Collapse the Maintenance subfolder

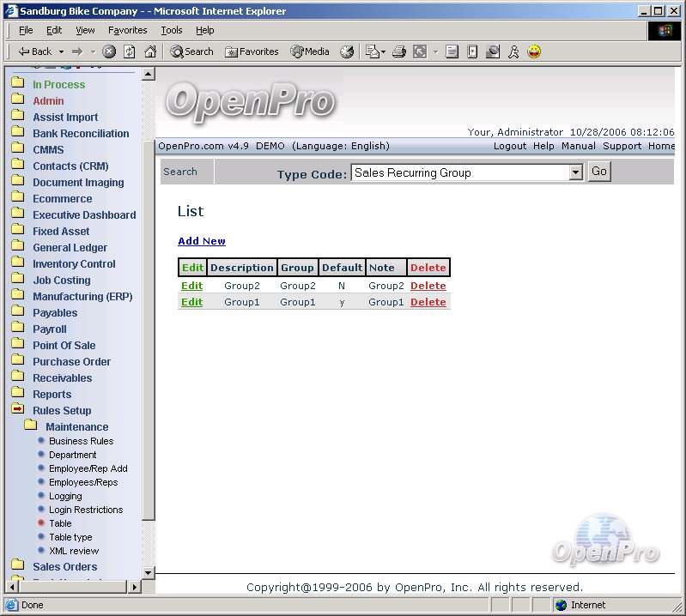(31, 426)
